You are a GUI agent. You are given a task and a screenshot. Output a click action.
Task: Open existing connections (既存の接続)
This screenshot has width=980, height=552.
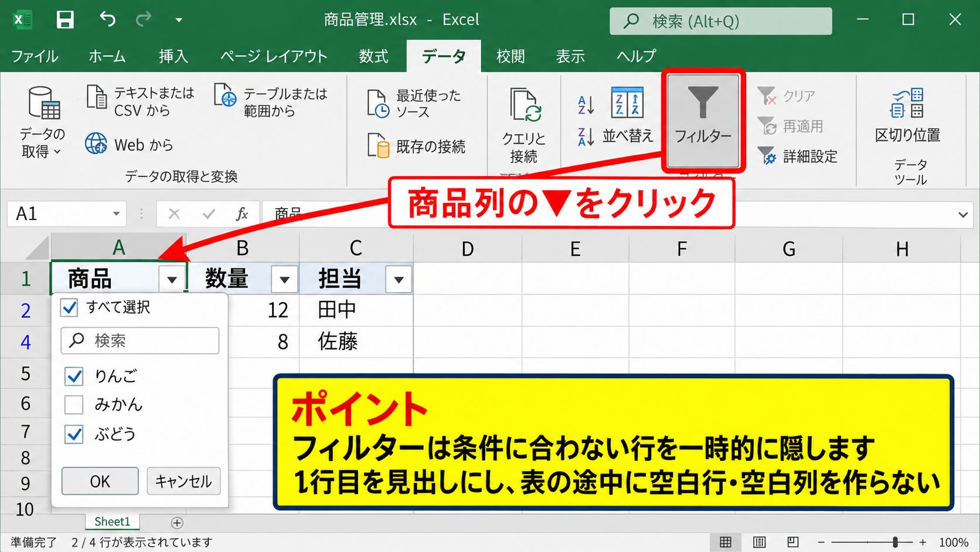416,146
